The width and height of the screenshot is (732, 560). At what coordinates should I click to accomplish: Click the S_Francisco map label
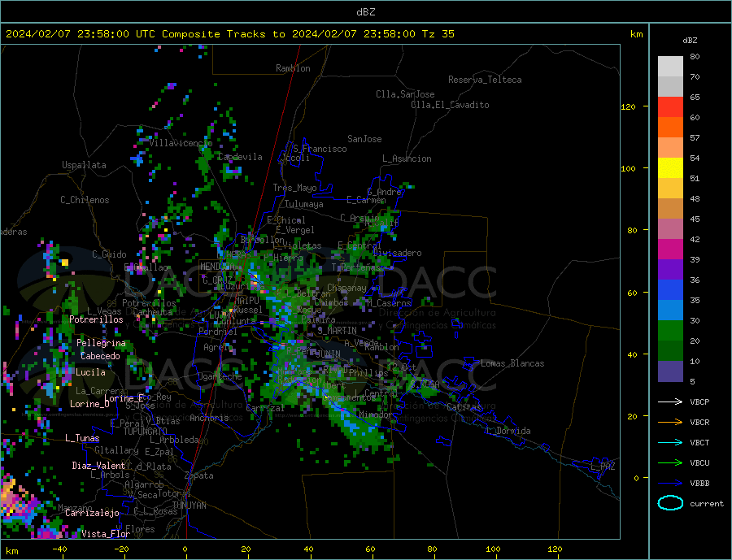(x=320, y=149)
